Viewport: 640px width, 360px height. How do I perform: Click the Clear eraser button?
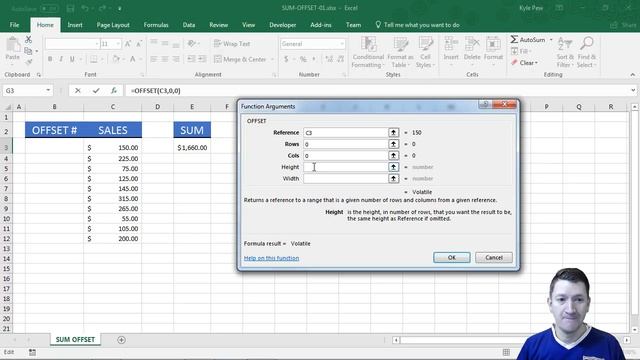coord(524,63)
